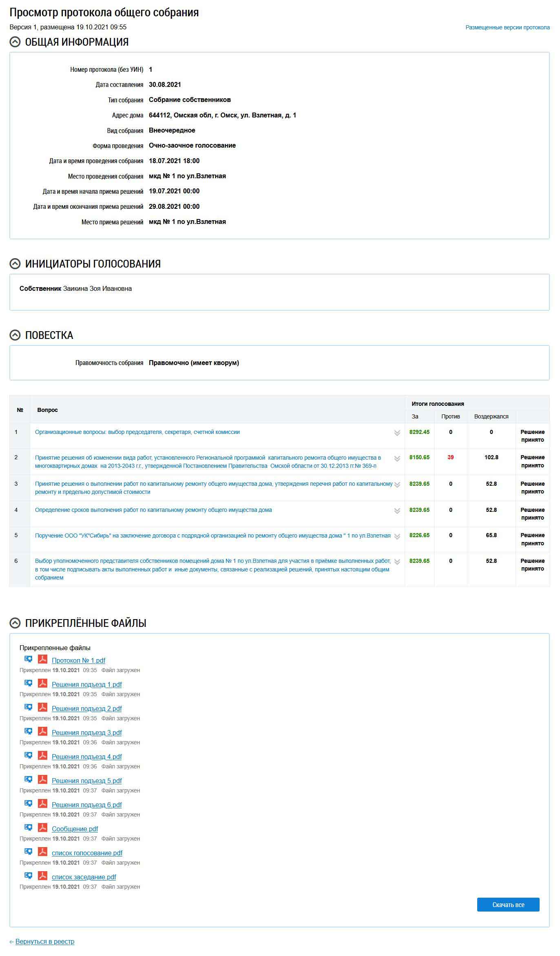Screen dimensions: 560x956
Task: Open Размещенные версии протокола link
Action: point(507,27)
